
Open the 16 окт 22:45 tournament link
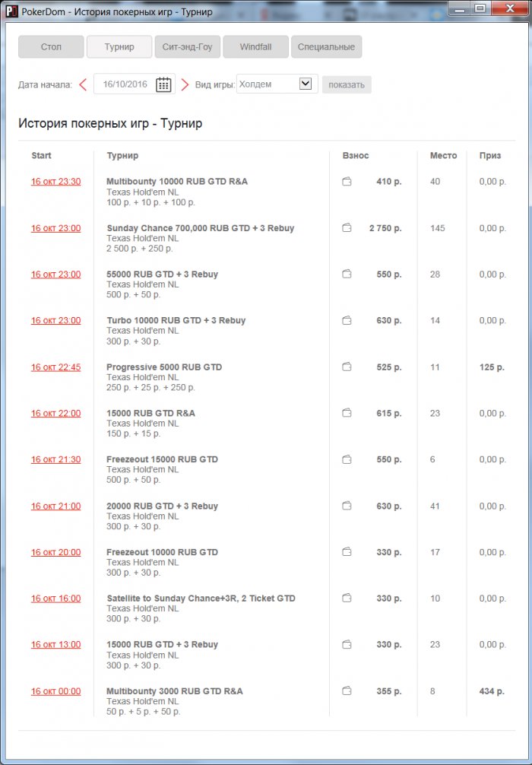55,367
